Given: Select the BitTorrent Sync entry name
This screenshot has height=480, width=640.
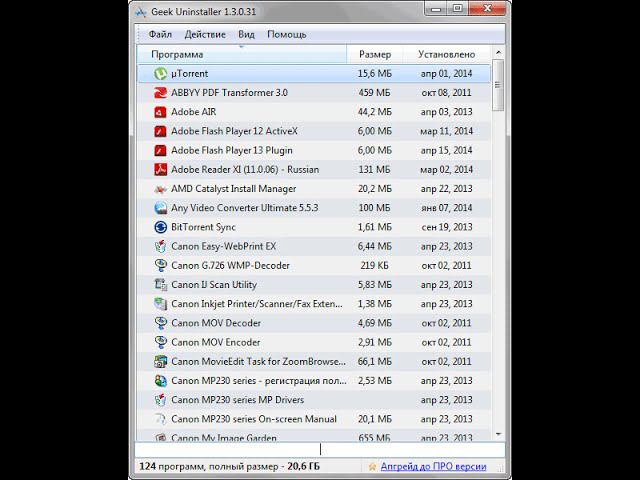Looking at the screenshot, I should [x=203, y=227].
